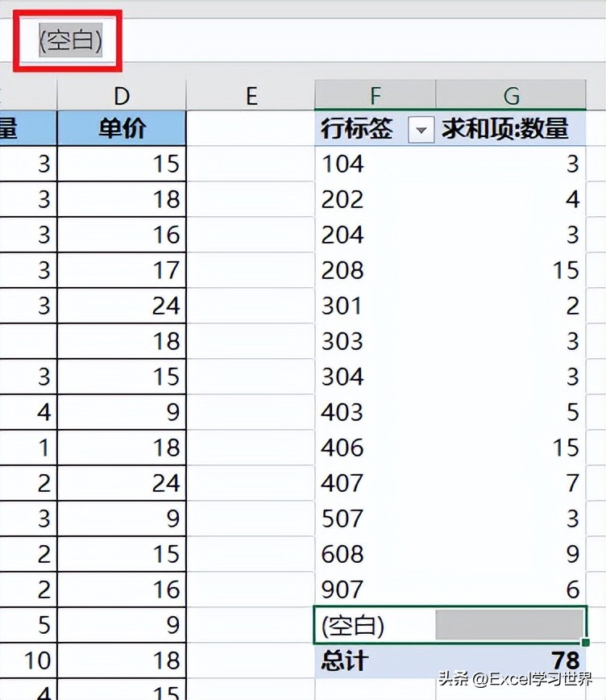Select column E header
This screenshot has height=700, width=606.
251,95
